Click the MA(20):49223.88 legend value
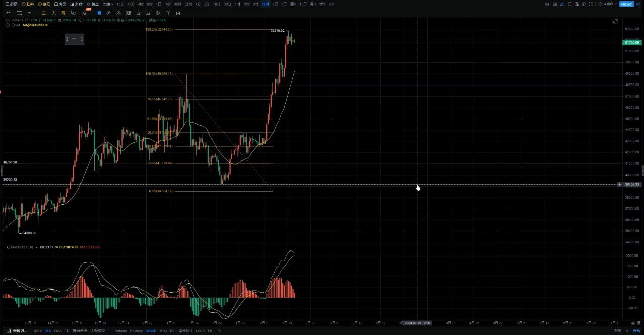 [x=35, y=25]
